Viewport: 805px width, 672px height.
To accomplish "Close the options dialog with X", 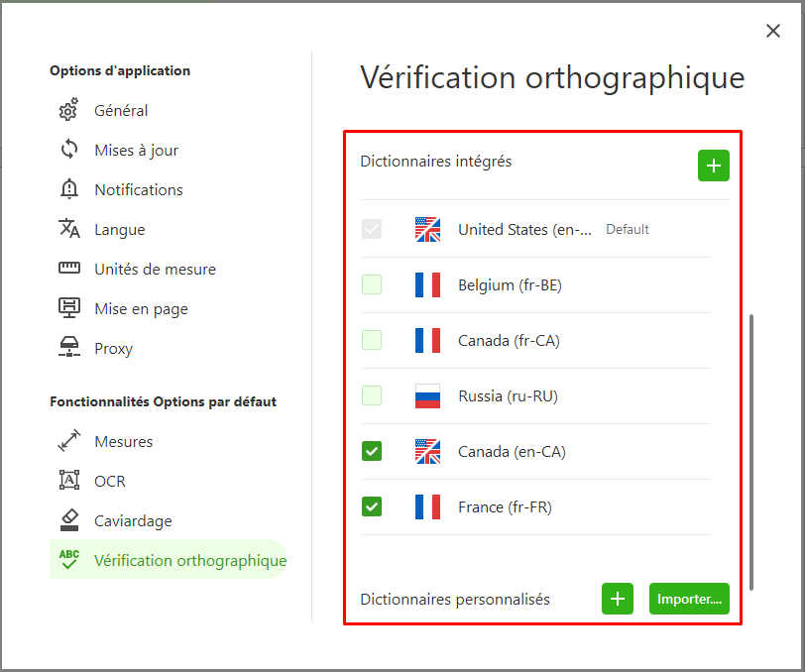I will [x=773, y=31].
